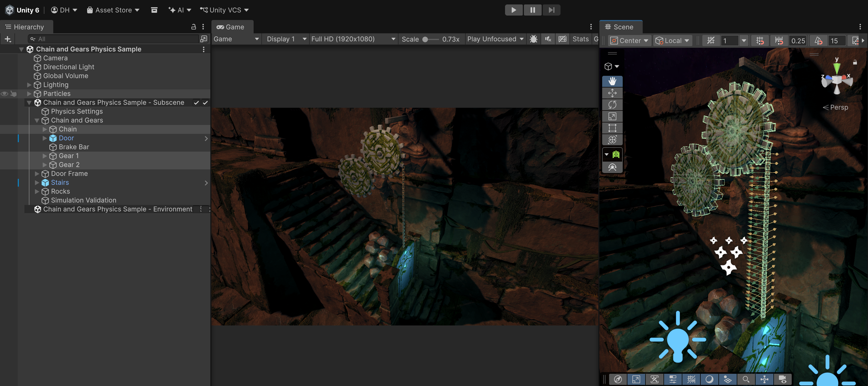Click the Stats button in Game view
This screenshot has width=868, height=386.
580,39
